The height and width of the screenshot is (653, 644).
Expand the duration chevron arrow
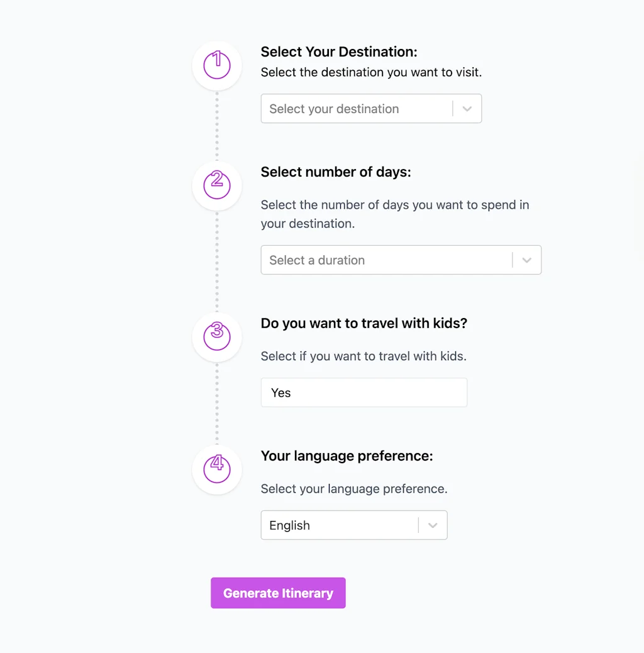[x=527, y=260]
